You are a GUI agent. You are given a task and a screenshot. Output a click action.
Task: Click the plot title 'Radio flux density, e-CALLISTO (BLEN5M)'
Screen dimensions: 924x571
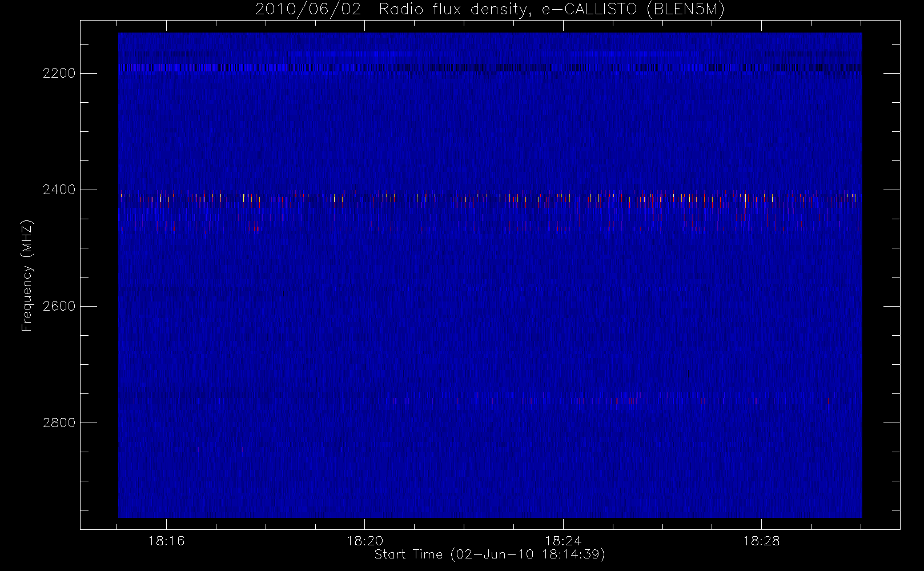click(x=552, y=9)
